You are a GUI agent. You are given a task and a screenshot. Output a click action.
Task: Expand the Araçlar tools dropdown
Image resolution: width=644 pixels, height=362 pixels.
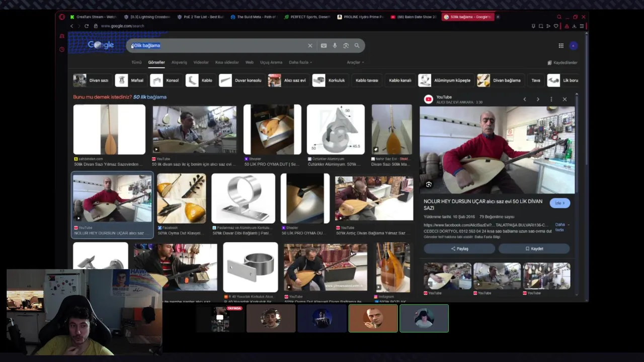click(x=355, y=62)
